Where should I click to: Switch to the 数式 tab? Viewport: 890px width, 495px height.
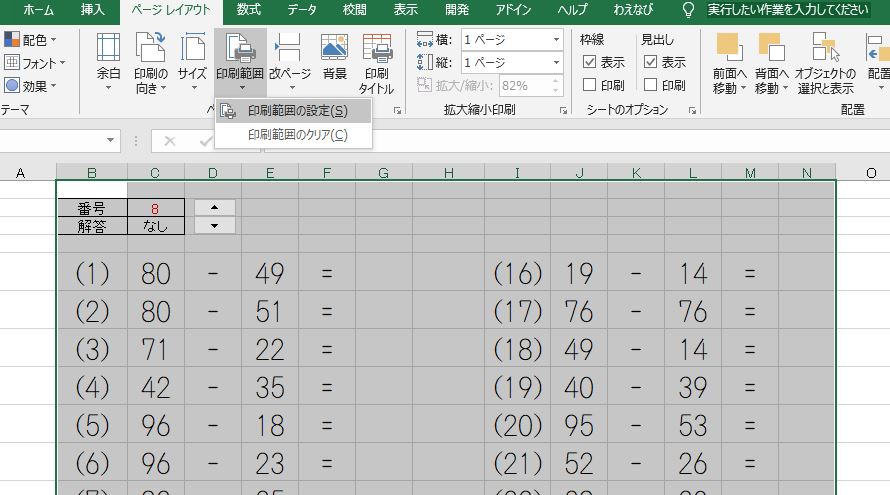pyautogui.click(x=249, y=10)
